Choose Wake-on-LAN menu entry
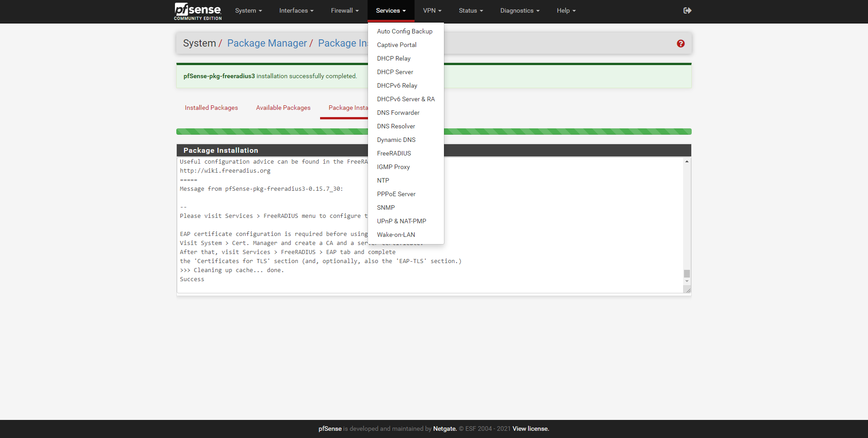The width and height of the screenshot is (868, 438). tap(406, 235)
